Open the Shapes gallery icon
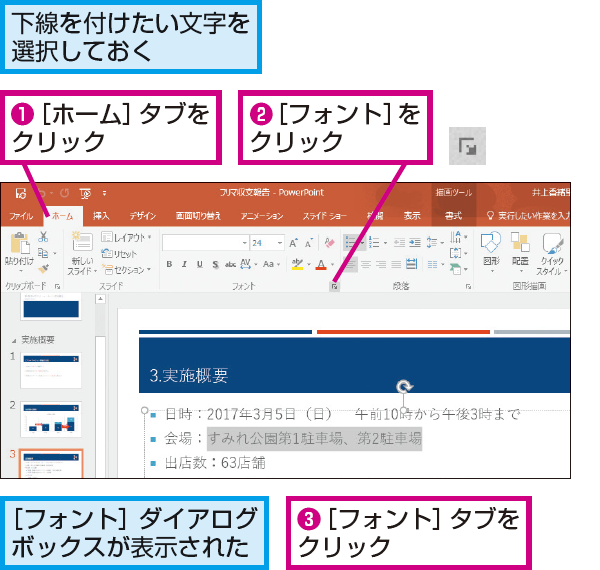The height and width of the screenshot is (570, 600). coord(491,251)
